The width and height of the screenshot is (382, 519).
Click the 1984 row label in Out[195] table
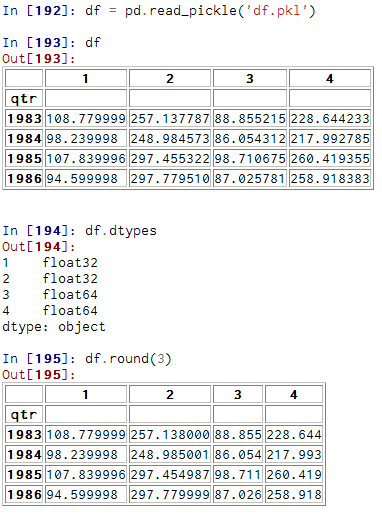click(24, 455)
